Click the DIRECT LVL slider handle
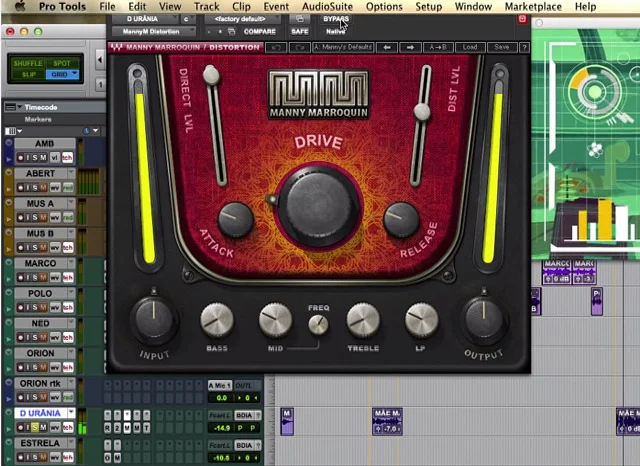 (x=211, y=75)
